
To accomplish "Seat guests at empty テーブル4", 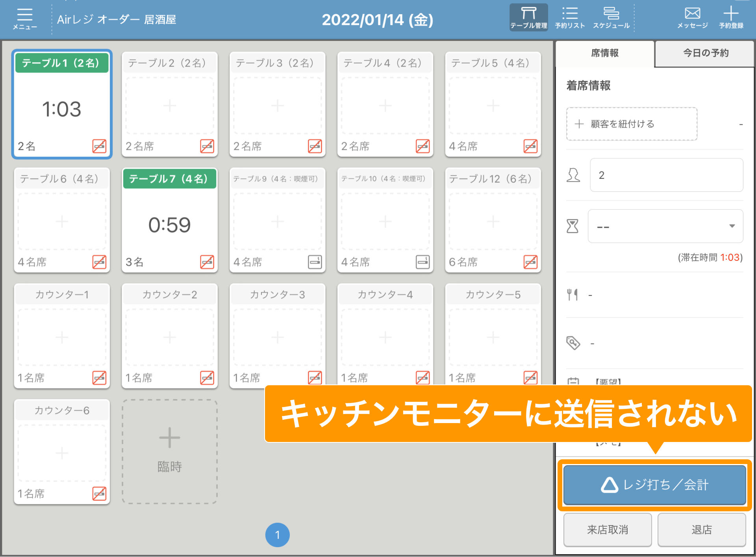I will [x=385, y=106].
